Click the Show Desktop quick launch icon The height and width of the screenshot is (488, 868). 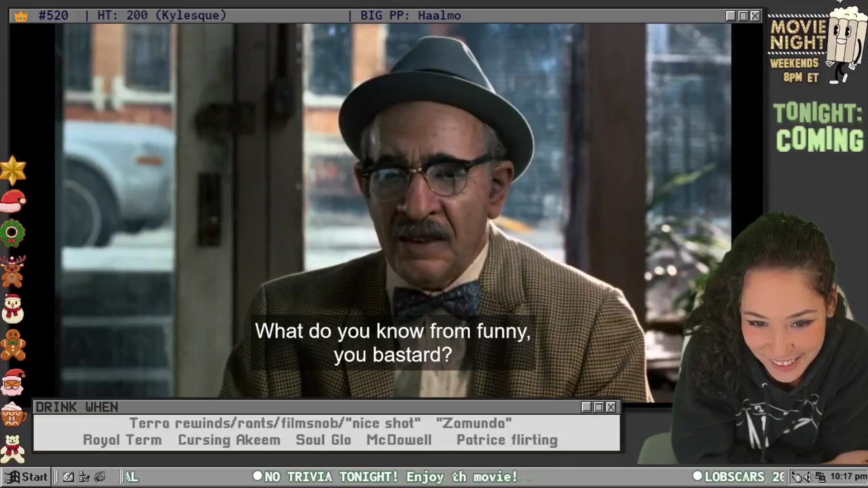click(x=68, y=477)
